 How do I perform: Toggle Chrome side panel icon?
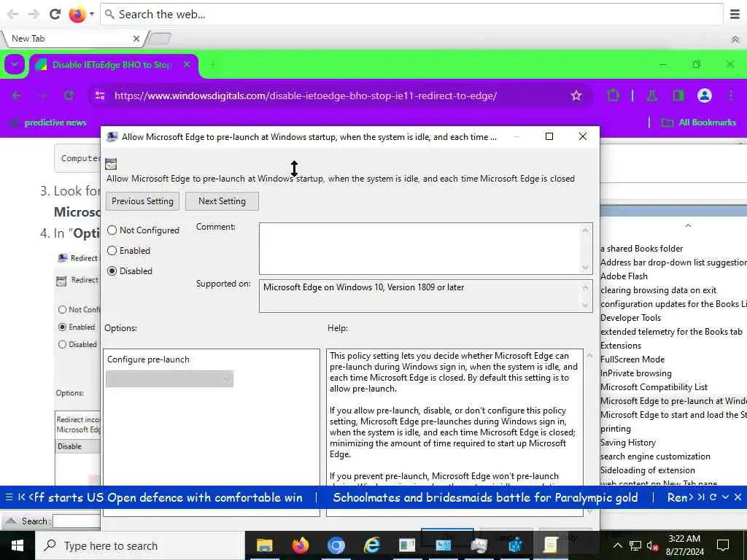coord(678,96)
